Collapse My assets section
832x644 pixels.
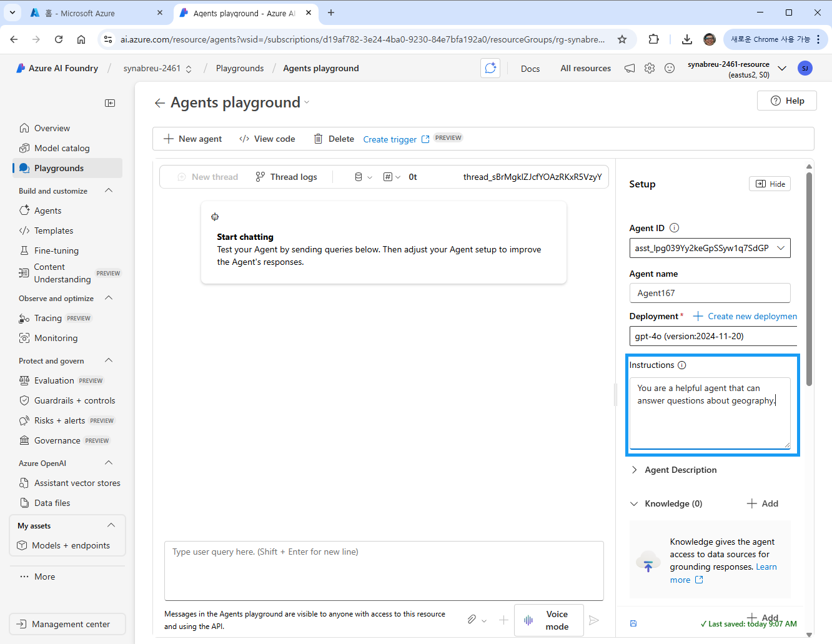(111, 525)
